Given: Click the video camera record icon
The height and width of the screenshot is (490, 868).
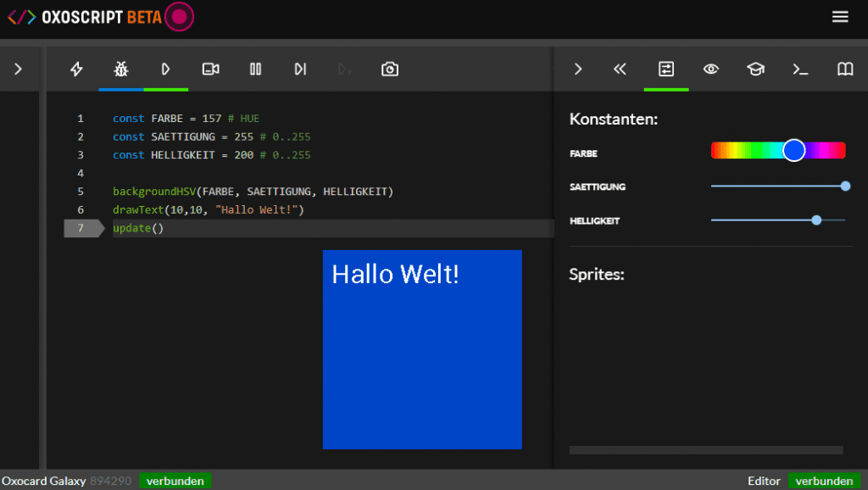Looking at the screenshot, I should [x=211, y=70].
